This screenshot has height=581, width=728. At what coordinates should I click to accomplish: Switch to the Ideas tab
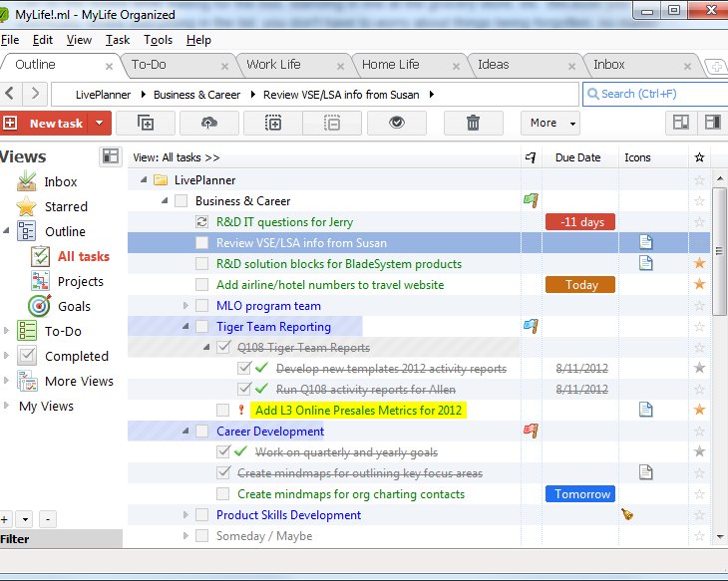(493, 65)
